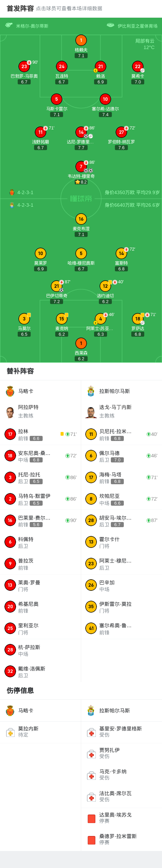View coach 阿拉萨特 photo
162x868 pixels.
tap(10, 412)
